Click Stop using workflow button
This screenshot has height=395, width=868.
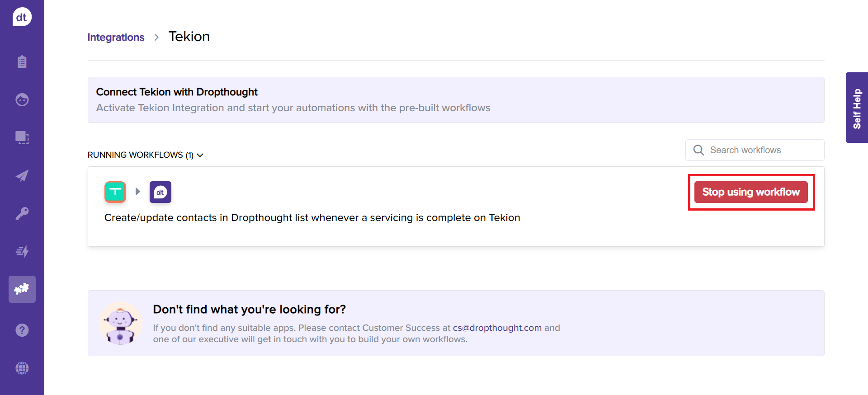pos(751,192)
